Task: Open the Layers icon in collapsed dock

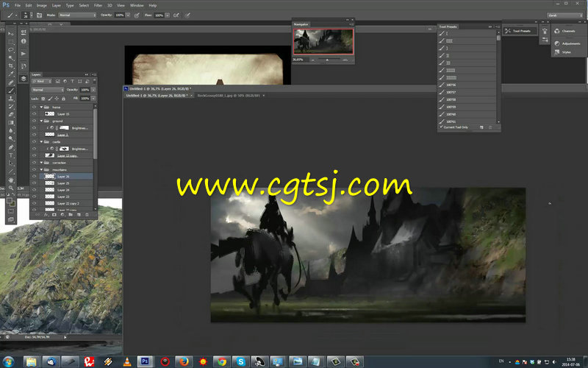Action: [x=24, y=79]
